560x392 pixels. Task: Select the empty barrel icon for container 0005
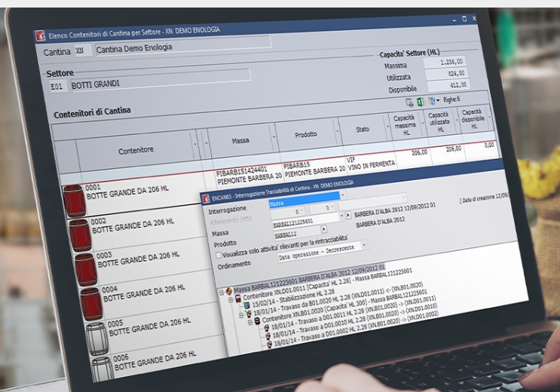click(x=96, y=338)
